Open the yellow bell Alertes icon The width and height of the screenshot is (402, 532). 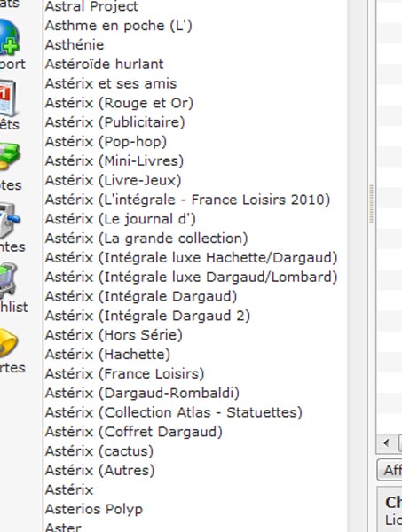pos(9,342)
